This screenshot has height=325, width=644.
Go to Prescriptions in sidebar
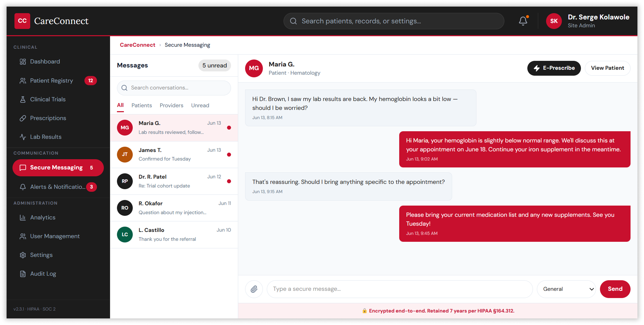(x=48, y=118)
